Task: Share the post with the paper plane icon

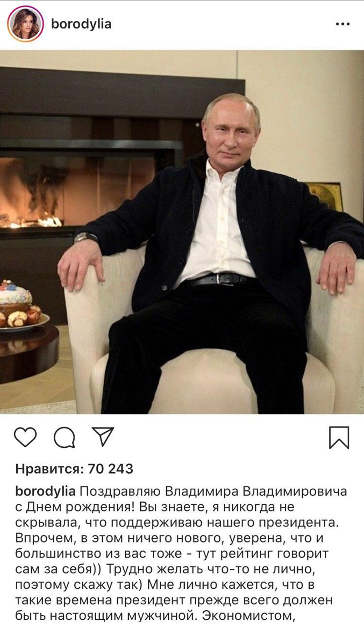Action: coord(102,436)
